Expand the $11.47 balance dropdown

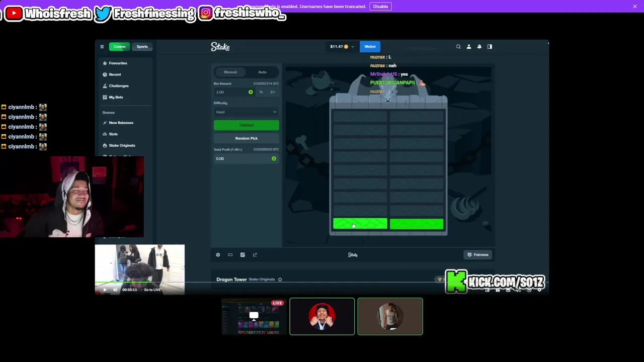(x=342, y=47)
